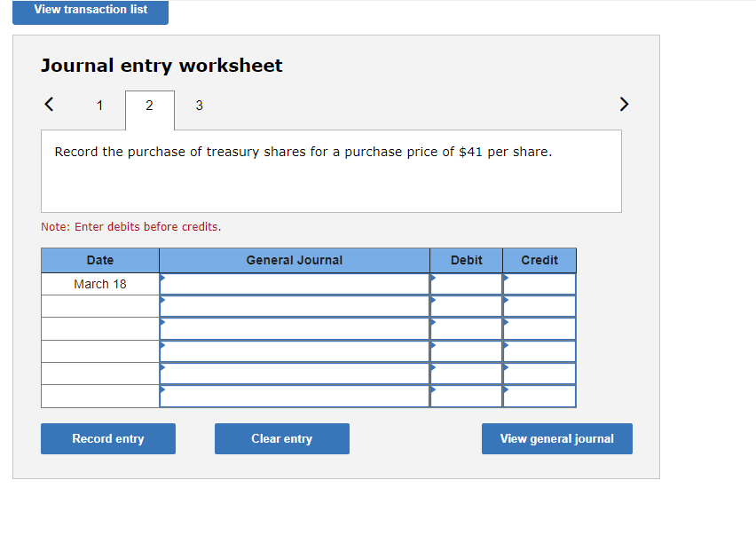Click the last row Credit field
Image resolution: width=756 pixels, height=543 pixels.
point(539,396)
